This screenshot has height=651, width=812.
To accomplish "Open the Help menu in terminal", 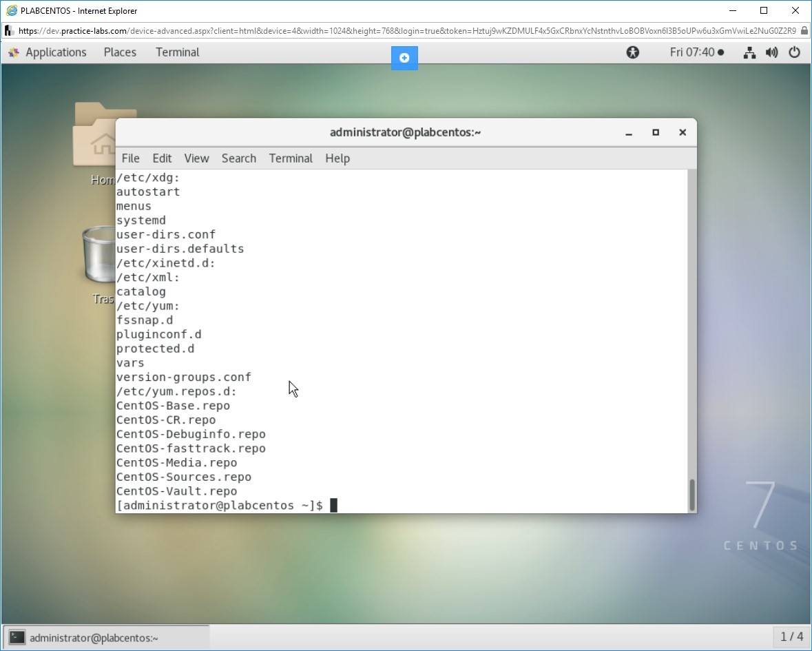I will tap(337, 158).
